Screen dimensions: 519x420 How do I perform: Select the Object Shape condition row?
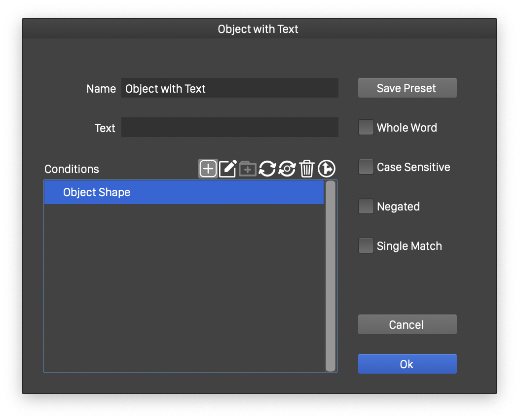coord(184,192)
